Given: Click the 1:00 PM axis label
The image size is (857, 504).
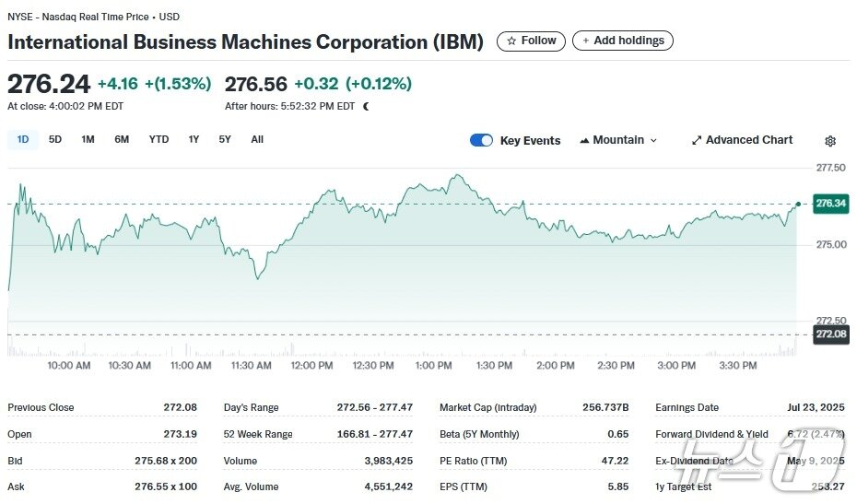Looking at the screenshot, I should [433, 366].
